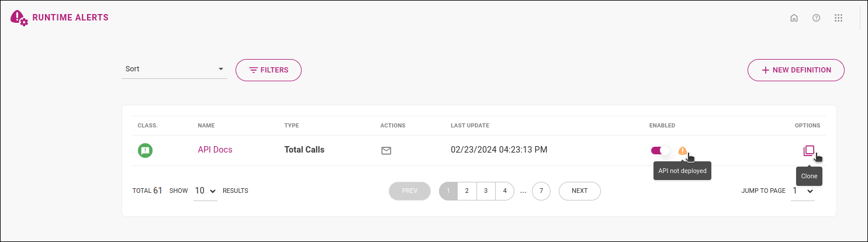Viewport: 868px width, 242px height.
Task: Go to the home icon
Action: (794, 18)
